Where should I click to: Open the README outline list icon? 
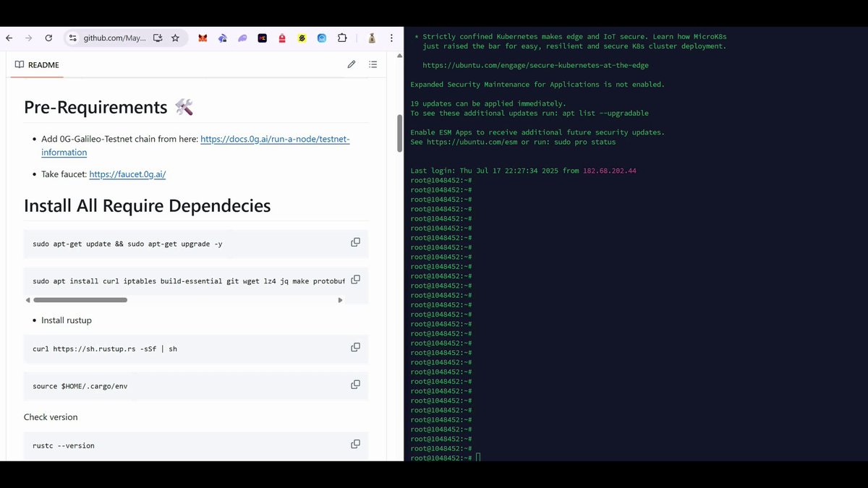(x=373, y=64)
